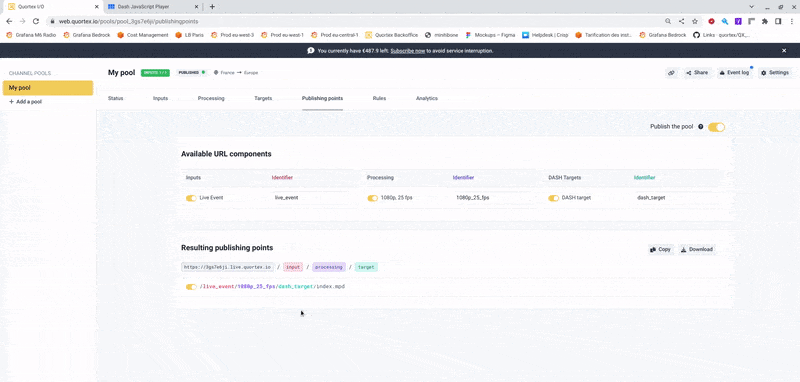Open the tab search chevron
The width and height of the screenshot is (800, 382).
click(x=752, y=7)
